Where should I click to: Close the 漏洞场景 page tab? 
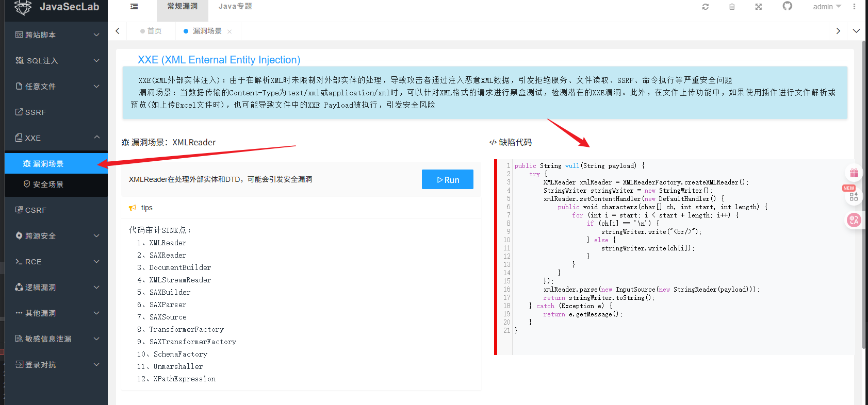pos(230,31)
